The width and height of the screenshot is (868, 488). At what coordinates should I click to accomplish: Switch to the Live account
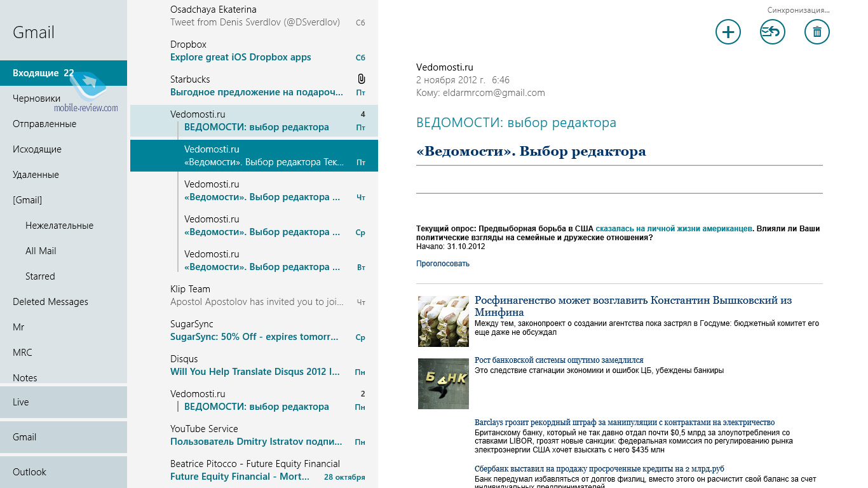pyautogui.click(x=64, y=402)
